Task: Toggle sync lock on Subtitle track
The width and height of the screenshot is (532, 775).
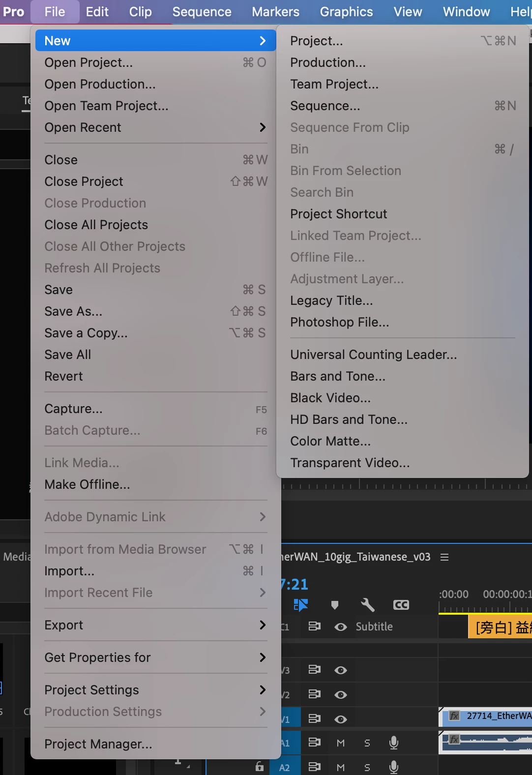Action: click(315, 626)
